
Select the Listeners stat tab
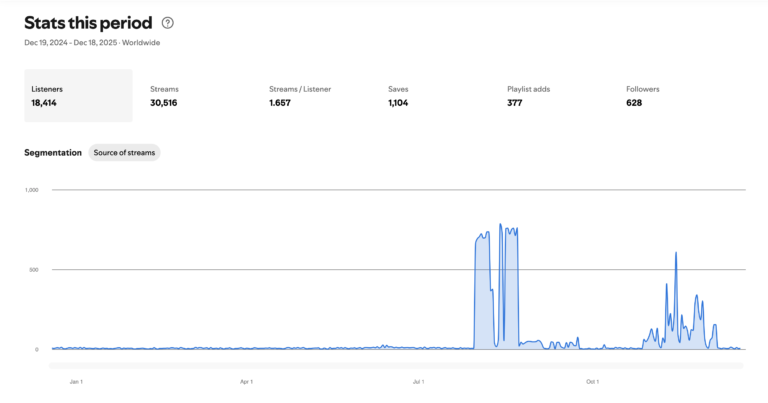coord(78,95)
